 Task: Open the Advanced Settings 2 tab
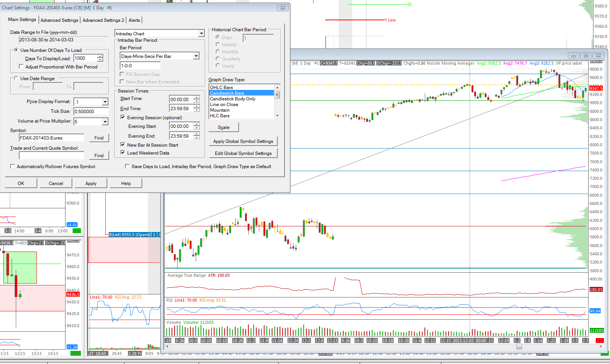click(x=103, y=20)
